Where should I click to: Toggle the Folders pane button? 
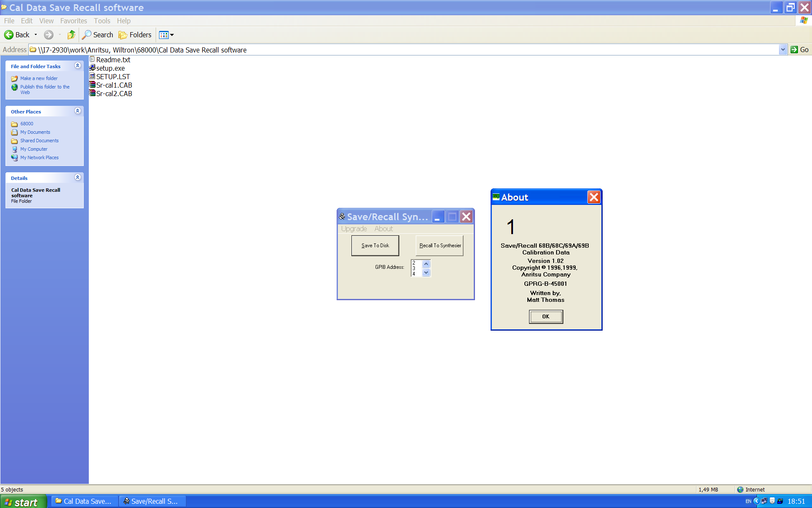[x=135, y=35]
